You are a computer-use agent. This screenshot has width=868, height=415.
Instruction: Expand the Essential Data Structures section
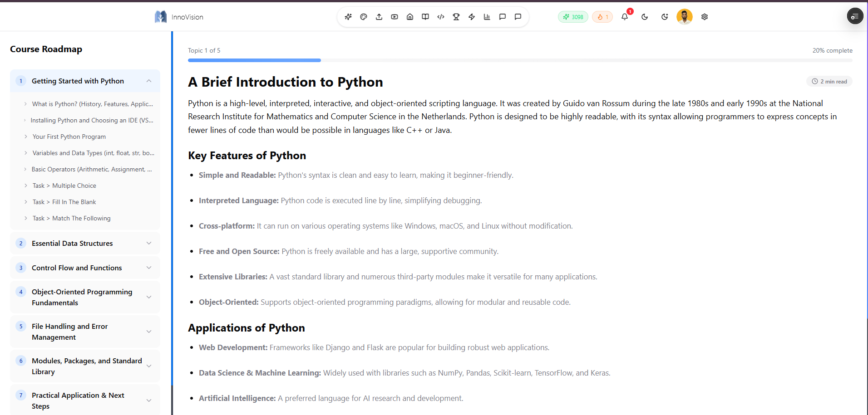point(85,243)
